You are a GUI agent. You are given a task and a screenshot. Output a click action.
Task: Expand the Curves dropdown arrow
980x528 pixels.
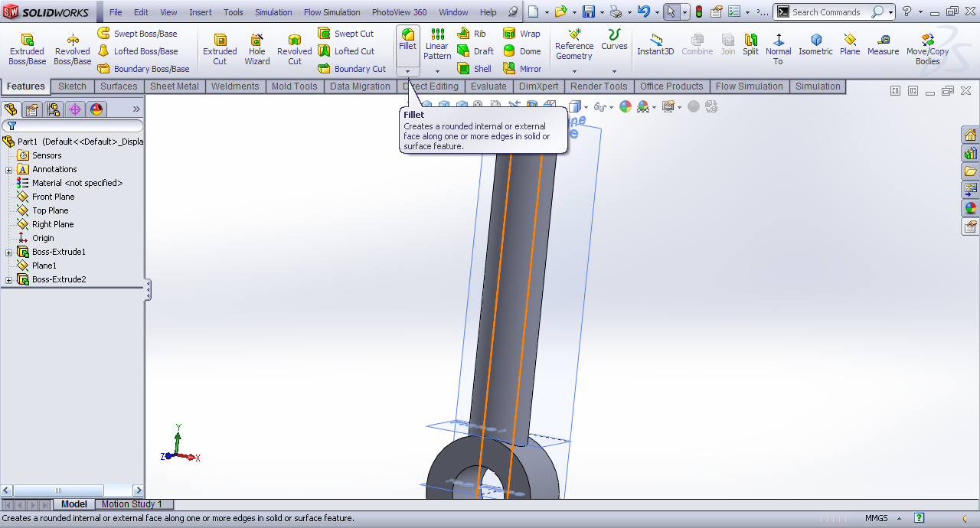[x=614, y=71]
